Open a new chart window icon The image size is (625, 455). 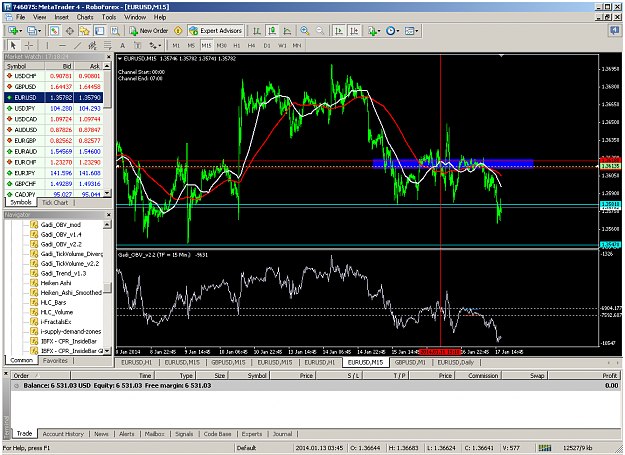14,31
